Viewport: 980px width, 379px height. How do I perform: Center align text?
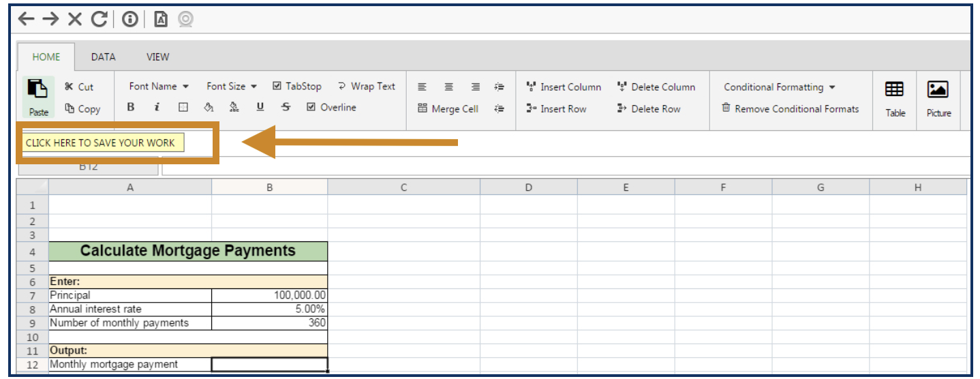(448, 87)
